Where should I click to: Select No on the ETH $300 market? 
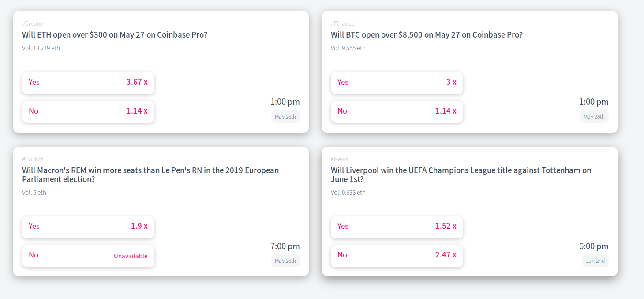pos(88,111)
